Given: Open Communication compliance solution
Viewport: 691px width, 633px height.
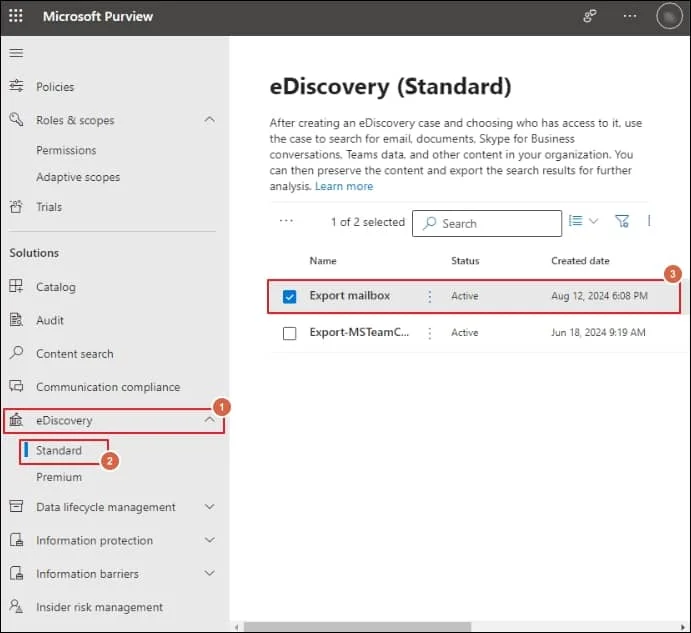Looking at the screenshot, I should tap(108, 387).
